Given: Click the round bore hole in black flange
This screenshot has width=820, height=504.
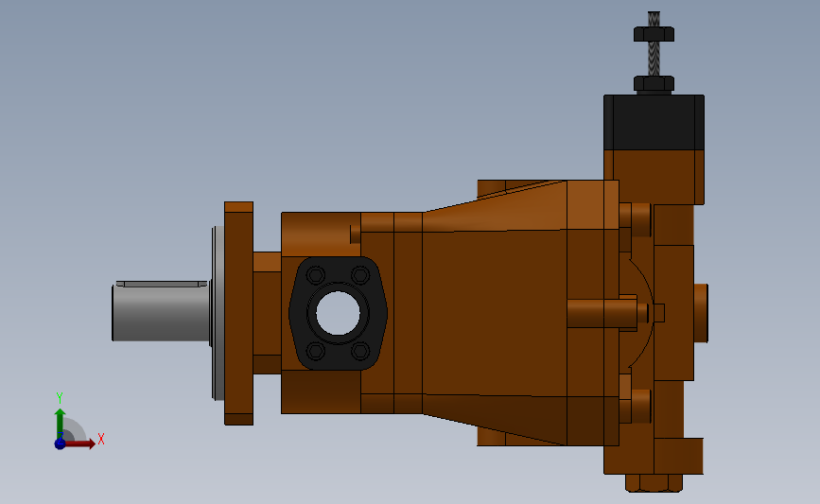Looking at the screenshot, I should point(338,313).
